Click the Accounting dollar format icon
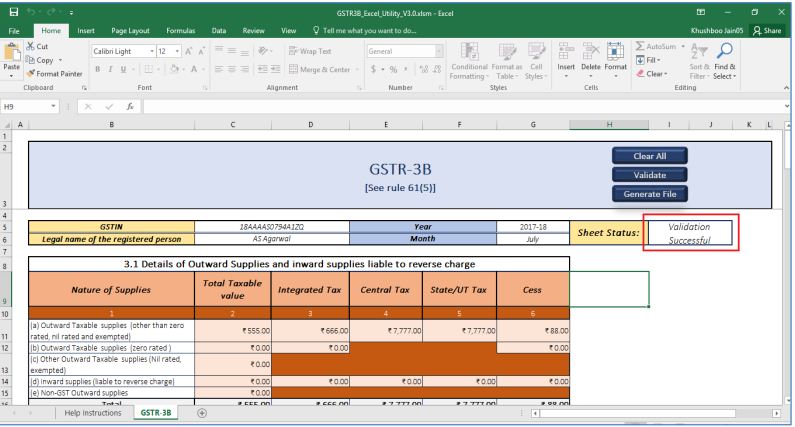 point(373,69)
